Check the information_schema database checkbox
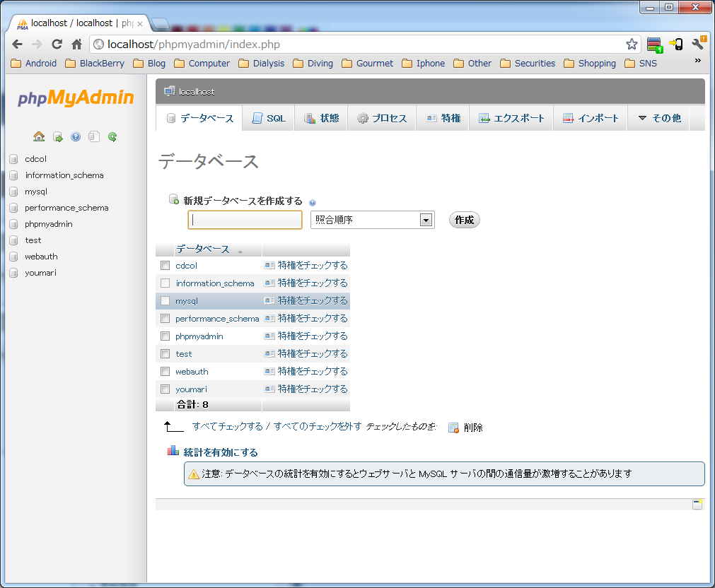Screen dimensions: 715x588 point(165,283)
